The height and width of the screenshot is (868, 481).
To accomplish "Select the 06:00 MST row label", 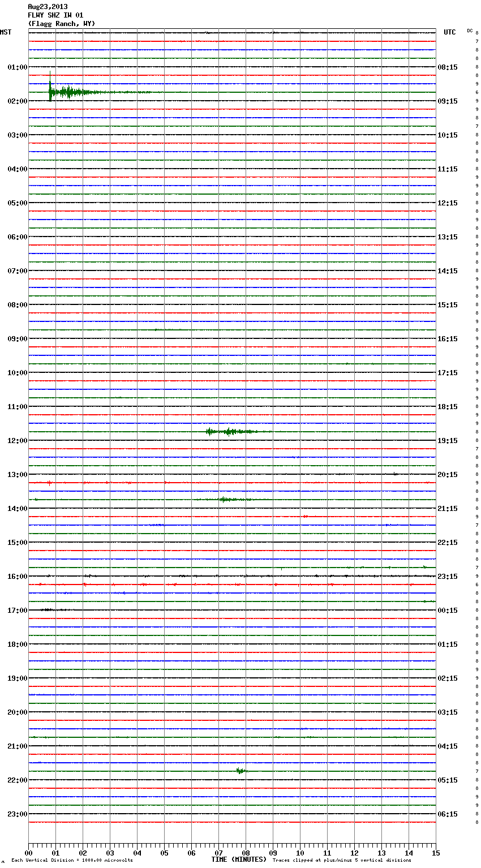I will [18, 237].
